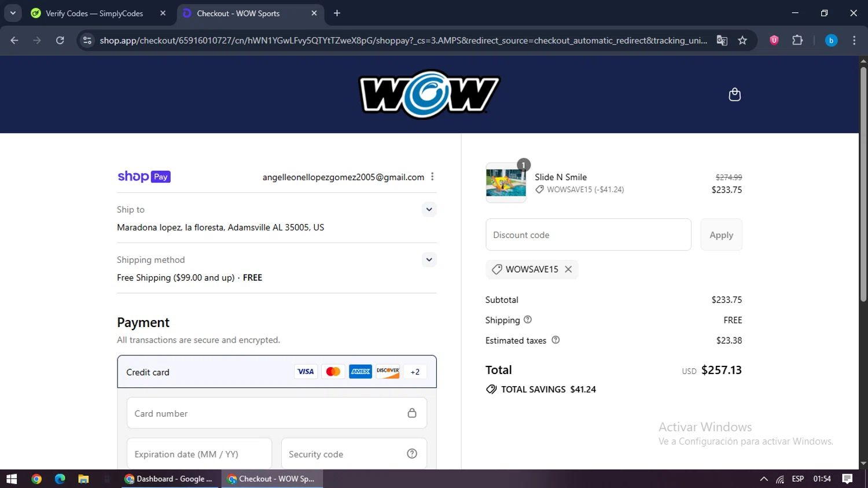The width and height of the screenshot is (868, 488).
Task: Focus the Discount code field
Action: point(589,234)
